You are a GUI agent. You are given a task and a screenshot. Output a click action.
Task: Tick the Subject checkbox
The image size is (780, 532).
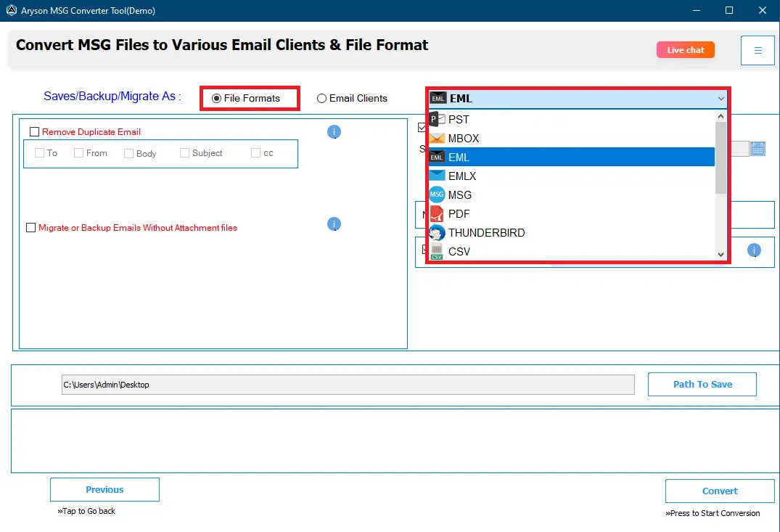click(x=184, y=153)
